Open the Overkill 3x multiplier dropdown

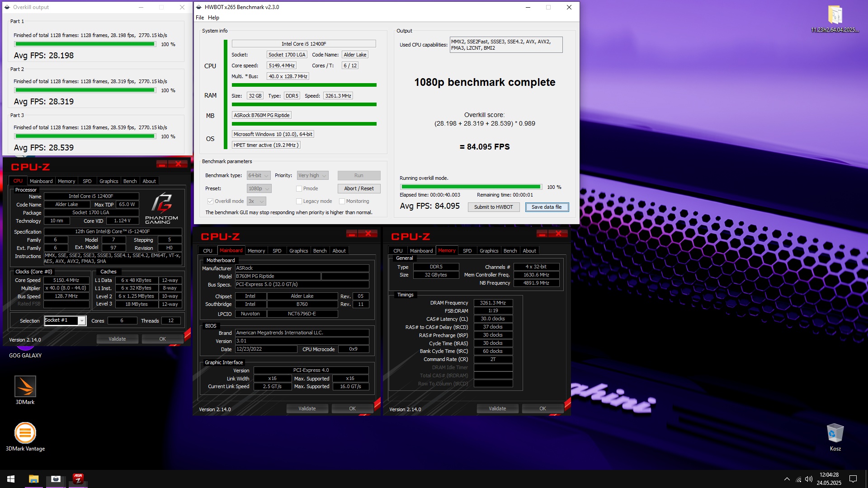point(256,201)
